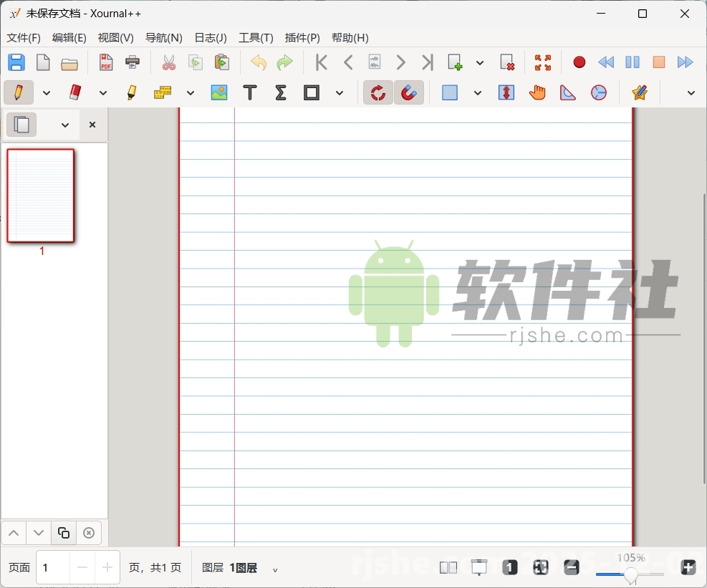Start audio recording

[579, 62]
